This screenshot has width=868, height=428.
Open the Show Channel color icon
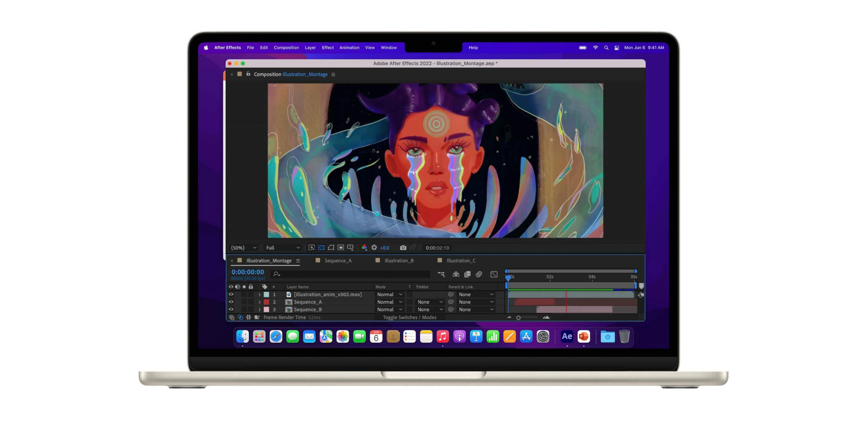(364, 248)
